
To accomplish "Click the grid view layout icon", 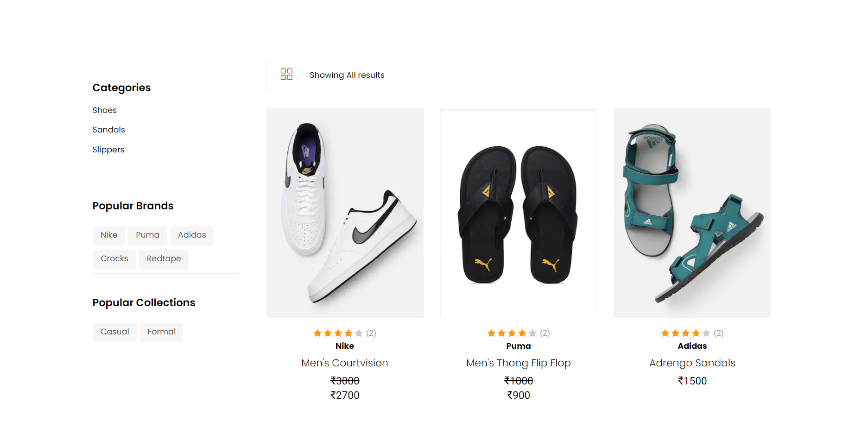I will [x=286, y=74].
